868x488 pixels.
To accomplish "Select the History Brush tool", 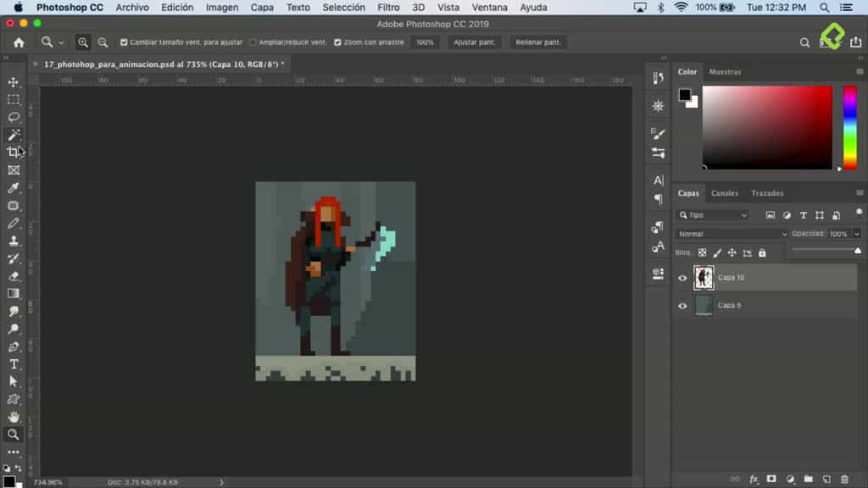I will click(14, 259).
